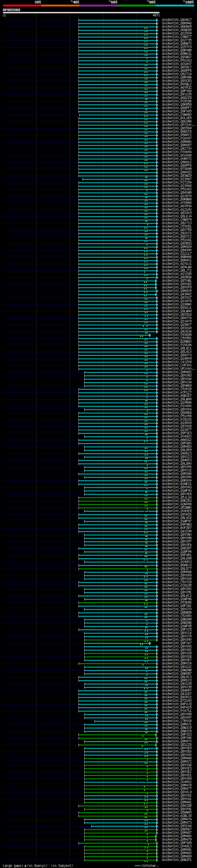Viewport: 197px width, 868px height.
Task: Click the orange ~40% identity legend segment
Action: click(60, 6)
